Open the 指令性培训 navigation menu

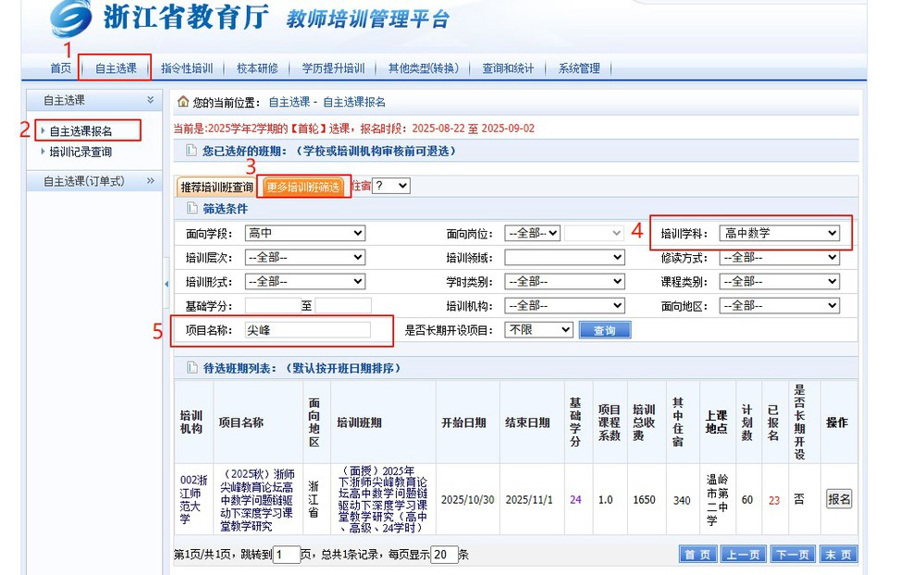[187, 68]
